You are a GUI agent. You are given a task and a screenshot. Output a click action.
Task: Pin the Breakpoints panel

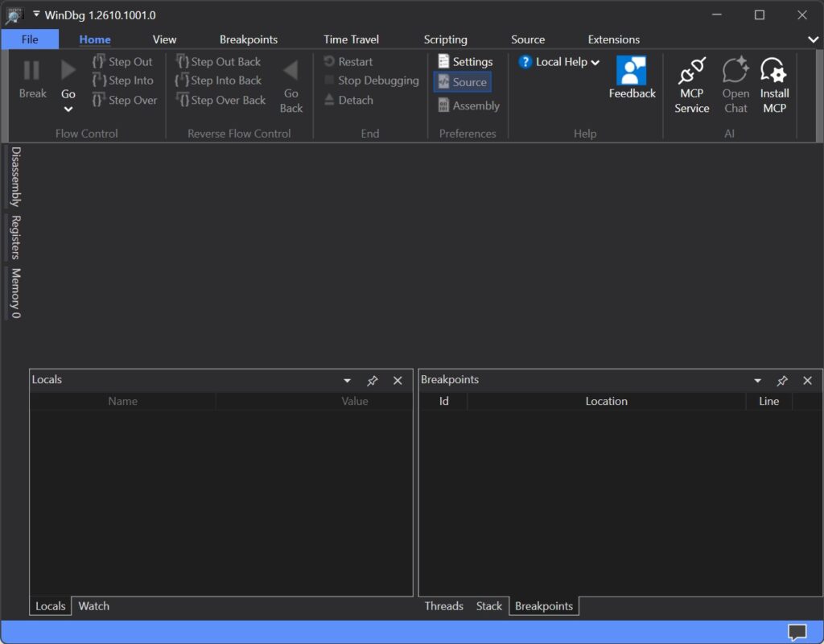tap(782, 381)
